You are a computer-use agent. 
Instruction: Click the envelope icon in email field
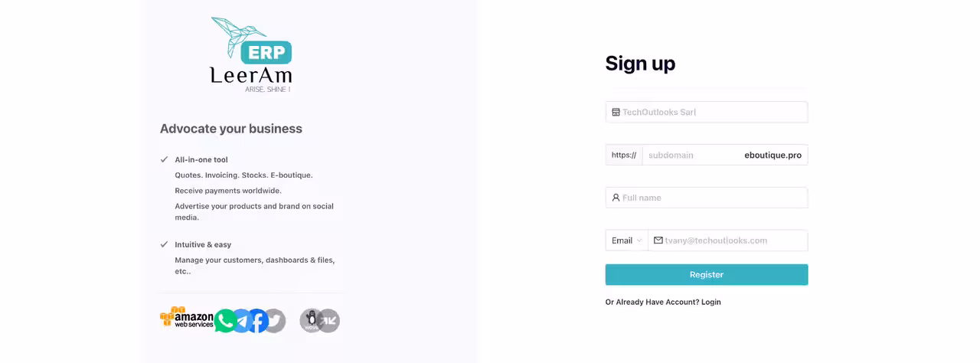pyautogui.click(x=658, y=240)
